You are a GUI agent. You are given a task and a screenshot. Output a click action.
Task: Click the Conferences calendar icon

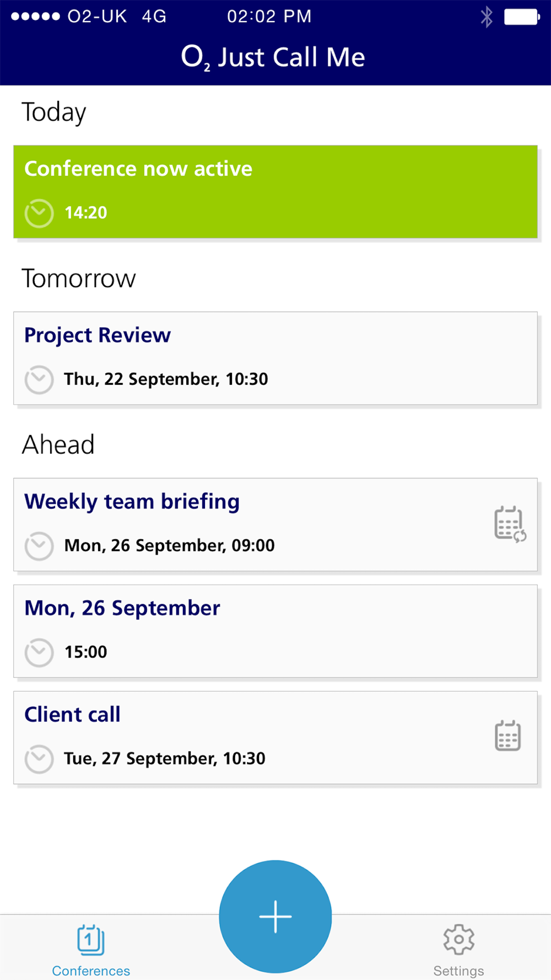91,940
